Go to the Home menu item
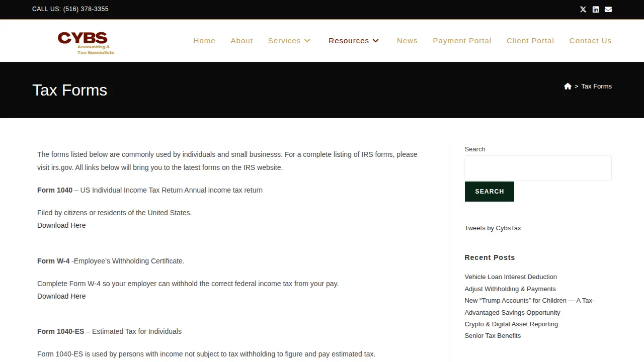Viewport: 644px width, 362px height. click(x=204, y=41)
